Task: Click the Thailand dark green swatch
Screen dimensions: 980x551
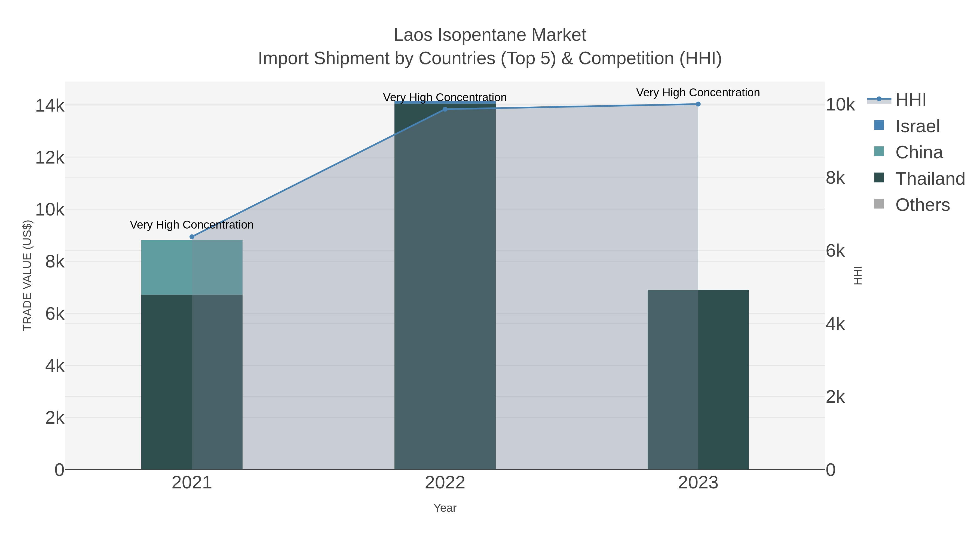Action: click(x=879, y=178)
